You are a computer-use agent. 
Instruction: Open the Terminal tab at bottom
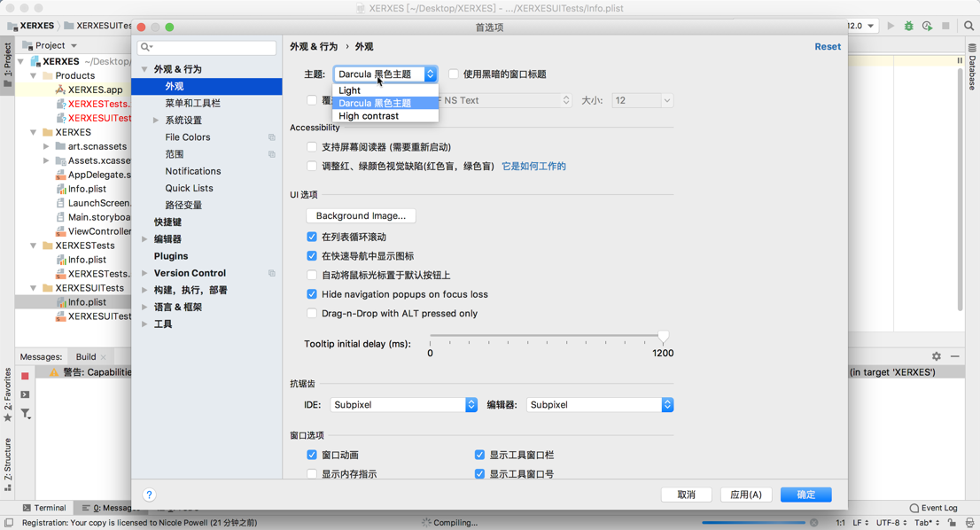(x=44, y=508)
